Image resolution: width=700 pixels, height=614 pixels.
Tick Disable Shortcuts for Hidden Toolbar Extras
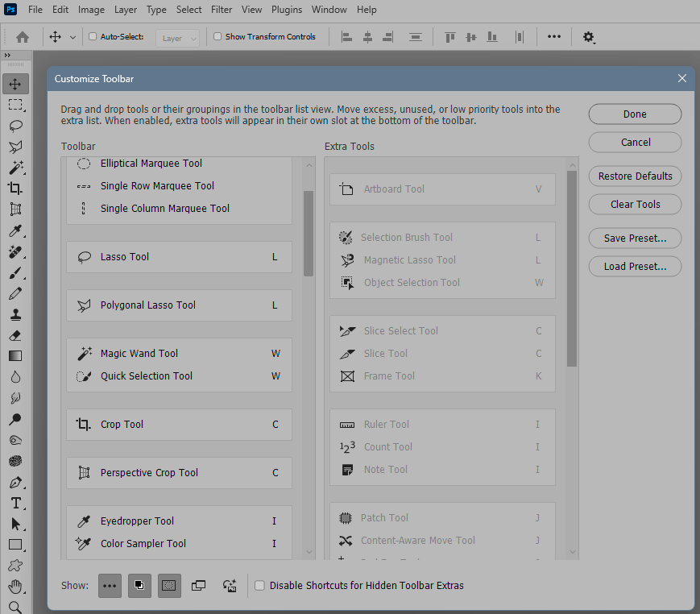click(259, 586)
